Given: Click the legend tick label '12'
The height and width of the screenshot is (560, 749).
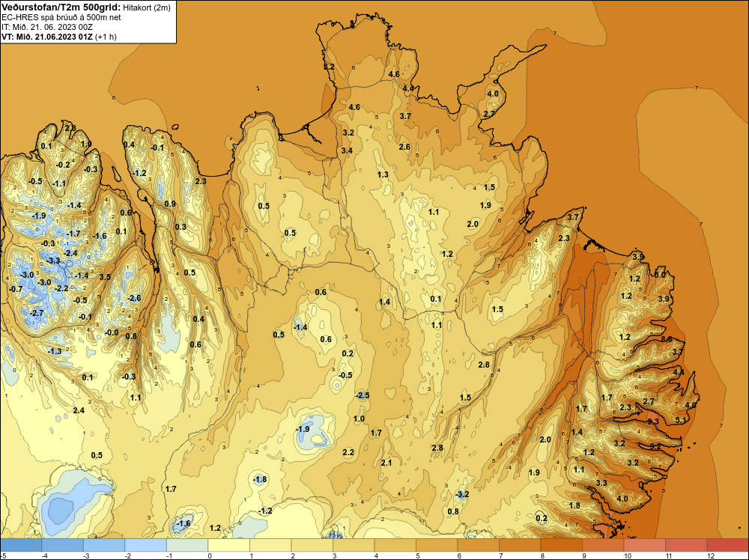Looking at the screenshot, I should pyautogui.click(x=710, y=556).
